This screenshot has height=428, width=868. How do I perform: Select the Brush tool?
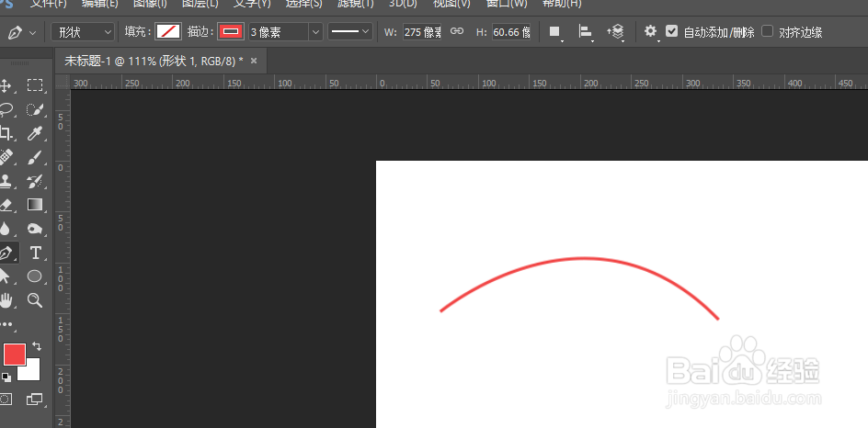pyautogui.click(x=35, y=157)
